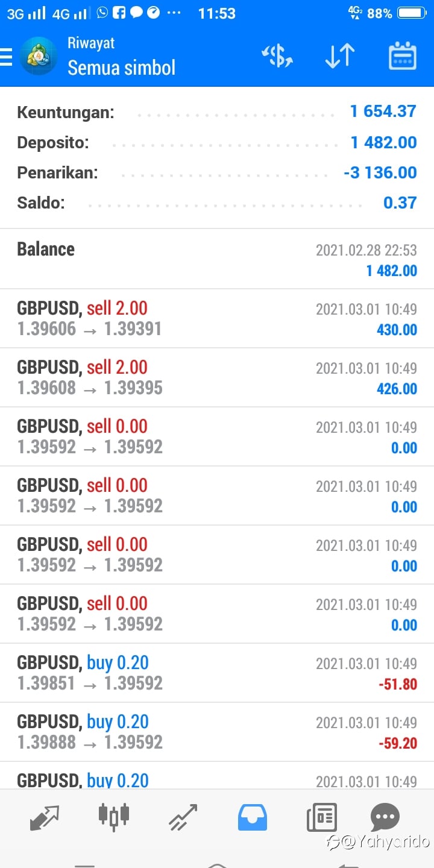Open the Balance 1 482.00 deposit entry
The height and width of the screenshot is (868, 434).
(x=217, y=259)
